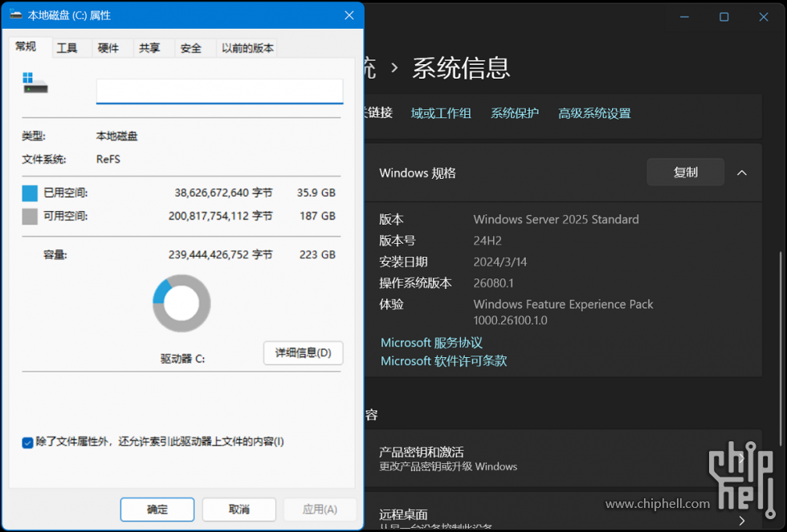
Task: Select the 以前的版本 tab
Action: pos(247,48)
